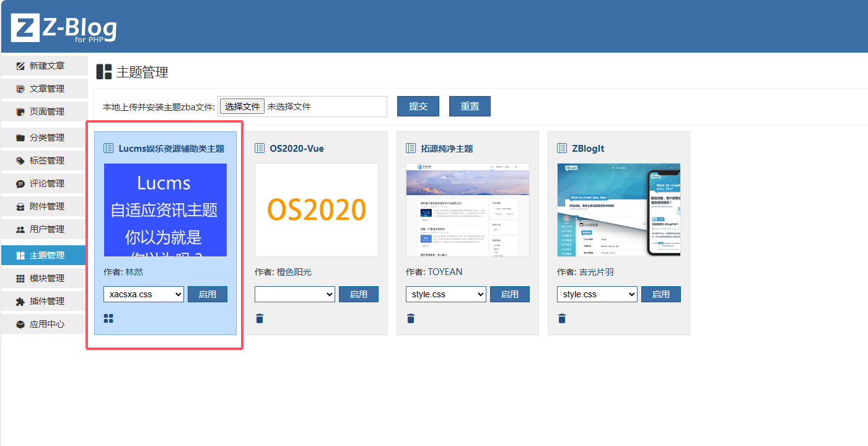Screen dimensions: 868x446
Task: Click the ZBlogIt theme title
Action: (x=588, y=149)
